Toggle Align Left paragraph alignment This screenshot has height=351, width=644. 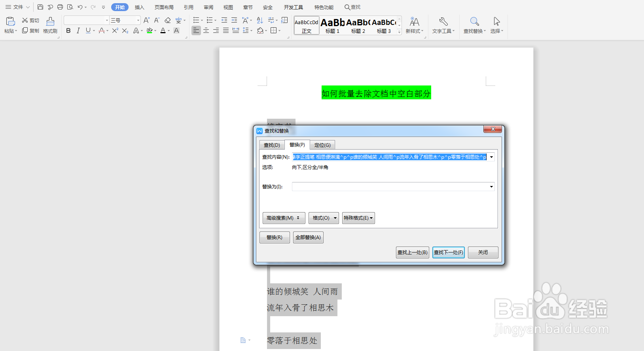click(x=196, y=30)
